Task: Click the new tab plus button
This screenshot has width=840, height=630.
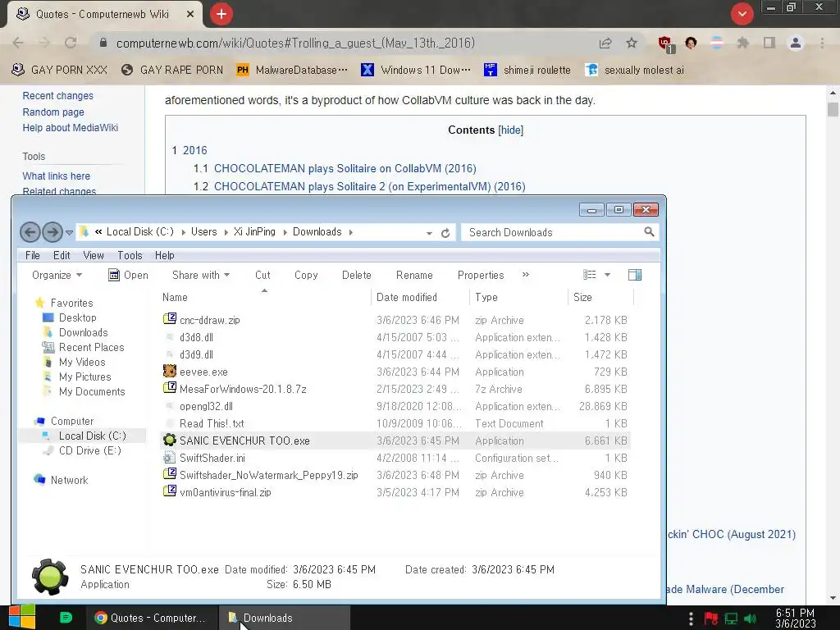Action: coord(221,14)
